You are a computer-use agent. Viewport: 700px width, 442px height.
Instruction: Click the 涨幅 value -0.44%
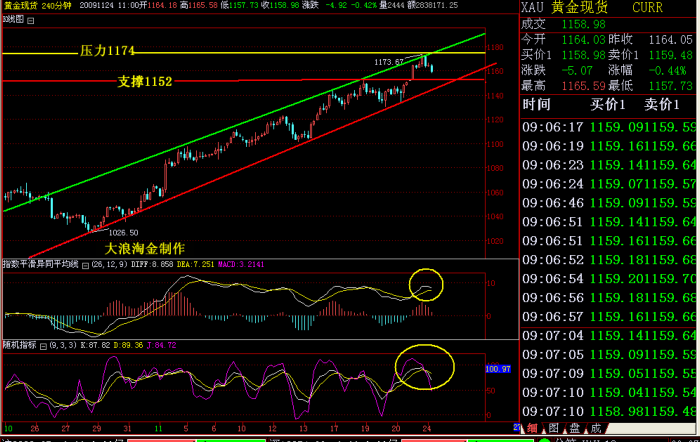(x=667, y=71)
